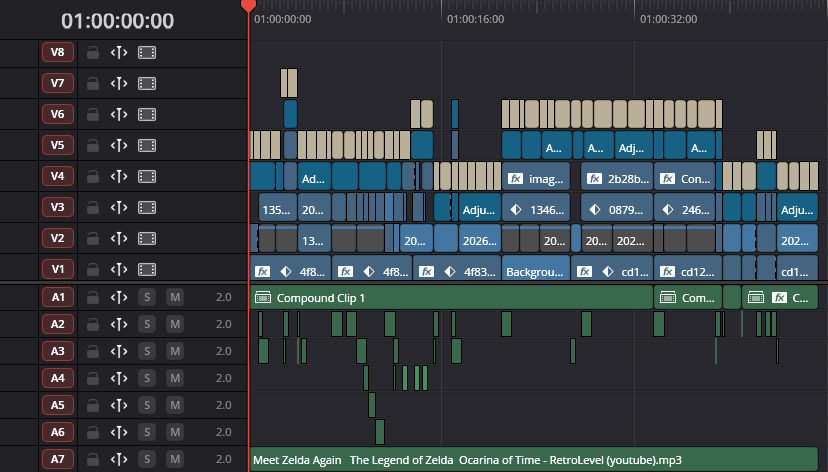Toggle auto track selector on V5
The image size is (828, 472).
[x=119, y=145]
